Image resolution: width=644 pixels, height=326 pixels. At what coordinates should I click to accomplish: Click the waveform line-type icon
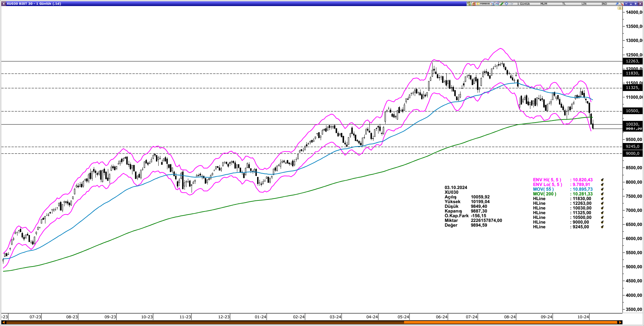coord(511,4)
